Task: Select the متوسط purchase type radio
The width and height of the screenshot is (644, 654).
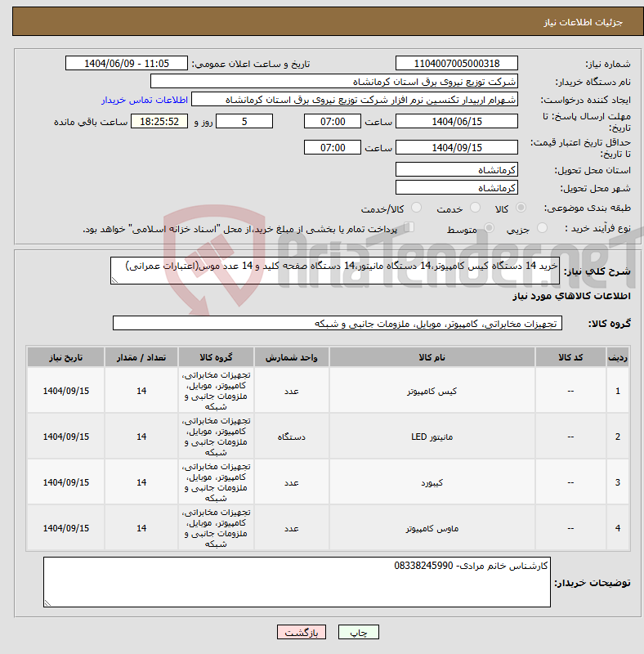Action: click(489, 228)
